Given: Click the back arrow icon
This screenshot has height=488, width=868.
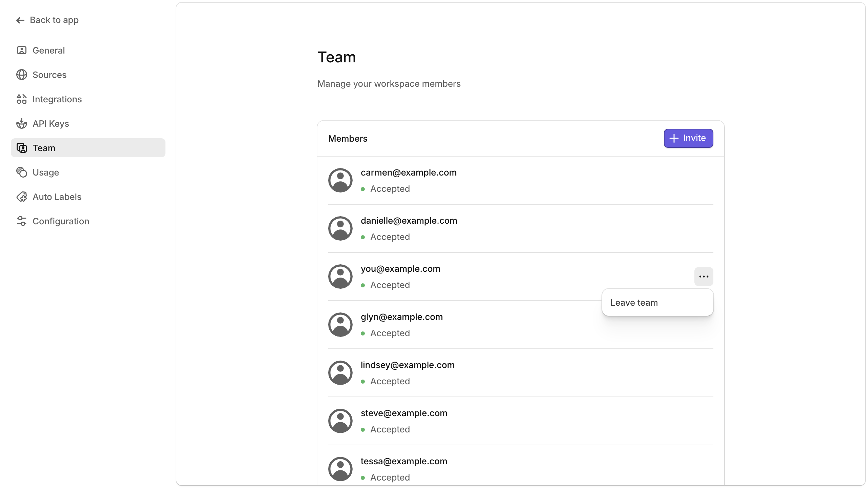Looking at the screenshot, I should [x=20, y=20].
